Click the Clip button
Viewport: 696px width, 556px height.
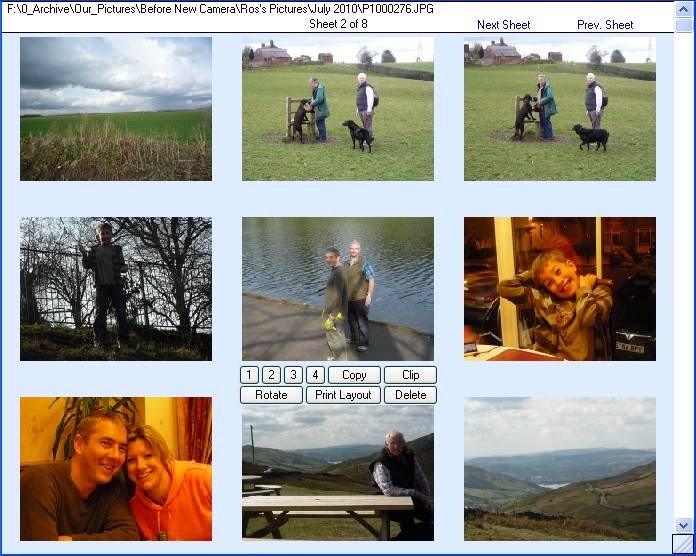(x=411, y=375)
